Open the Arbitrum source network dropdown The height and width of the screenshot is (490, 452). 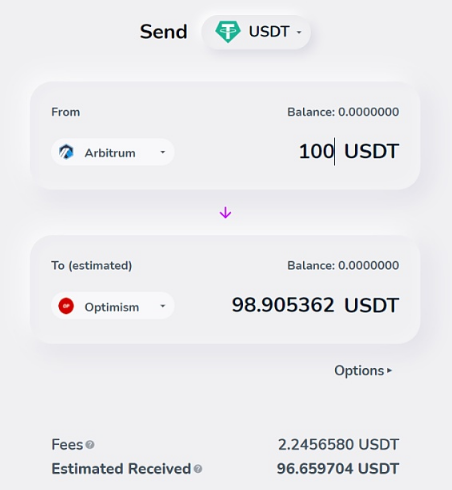[112, 152]
